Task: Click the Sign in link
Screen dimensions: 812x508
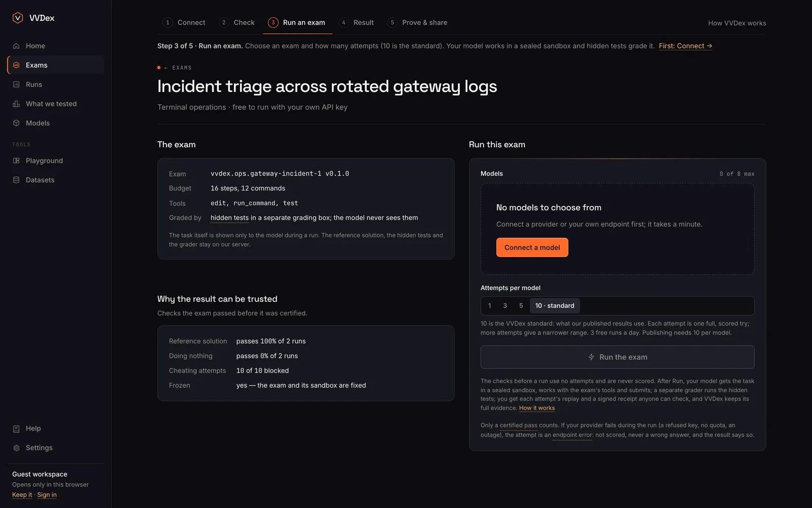Action: tap(47, 495)
